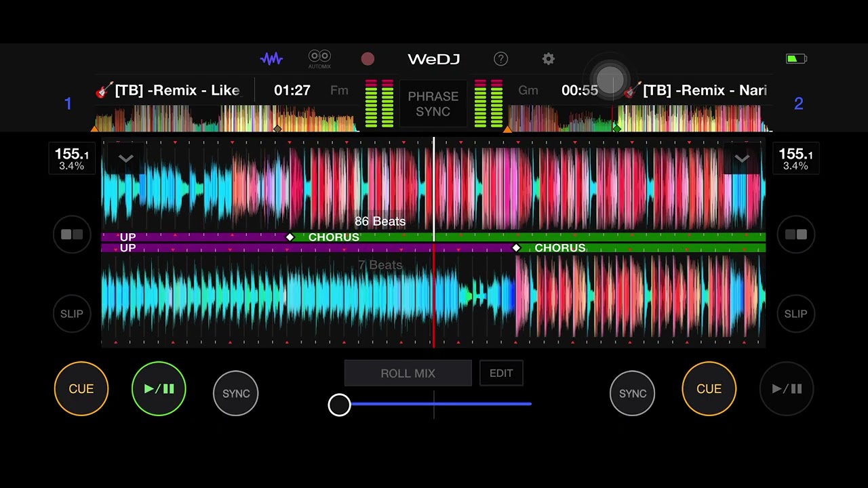Screen dimensions: 868x488
Task: Enable SYNC on deck 2
Action: coord(633,393)
